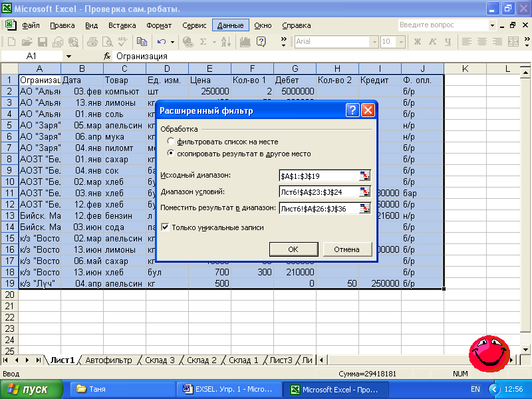
Task: Switch to the Склад 1 sheet tab
Action: [x=243, y=360]
